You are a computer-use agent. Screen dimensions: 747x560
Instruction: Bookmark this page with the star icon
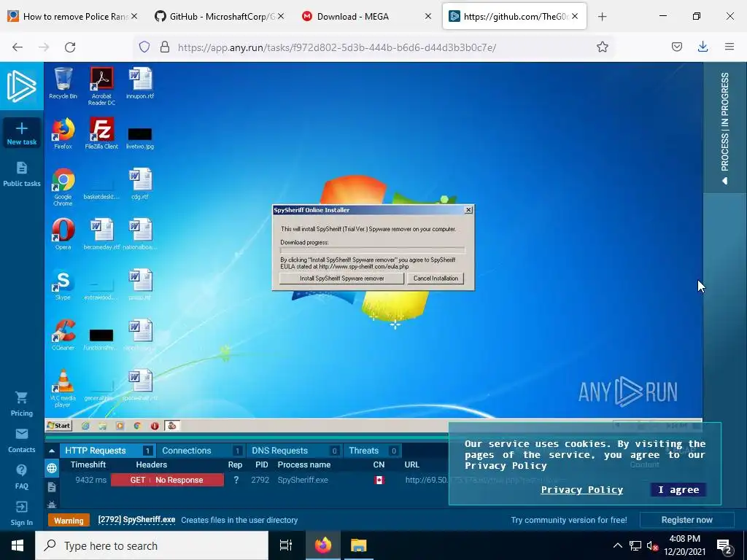602,47
